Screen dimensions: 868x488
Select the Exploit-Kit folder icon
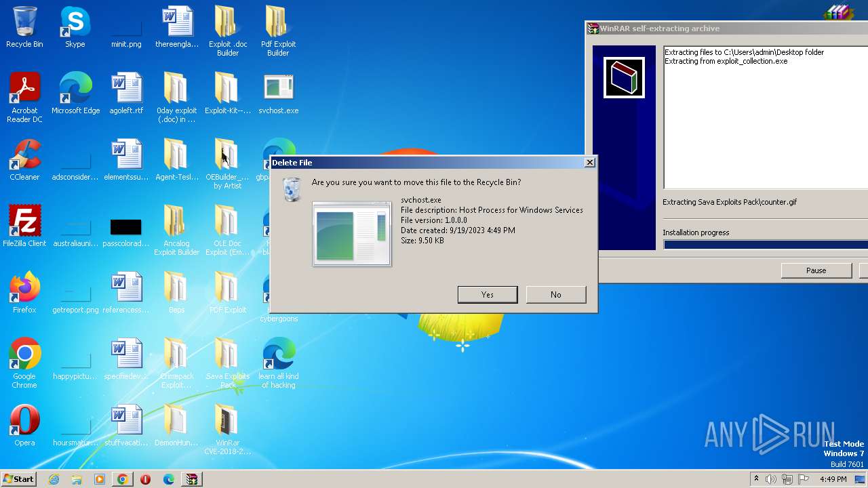pyautogui.click(x=228, y=94)
